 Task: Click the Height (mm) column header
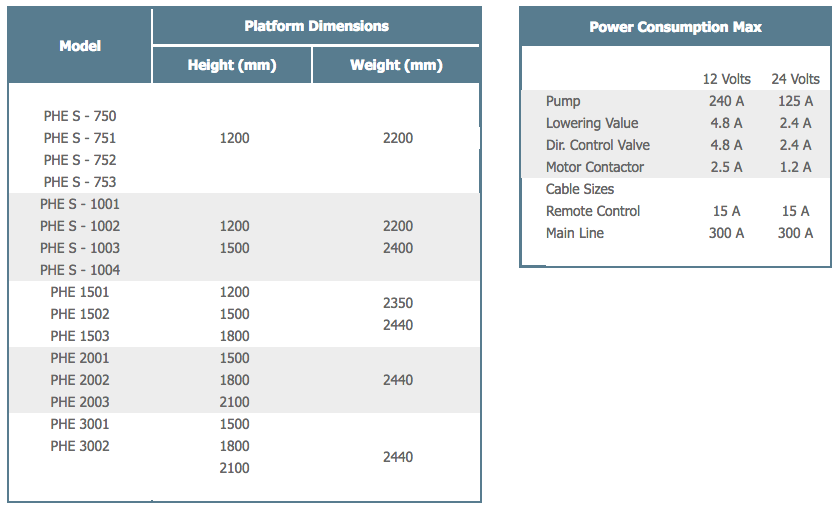(x=232, y=65)
